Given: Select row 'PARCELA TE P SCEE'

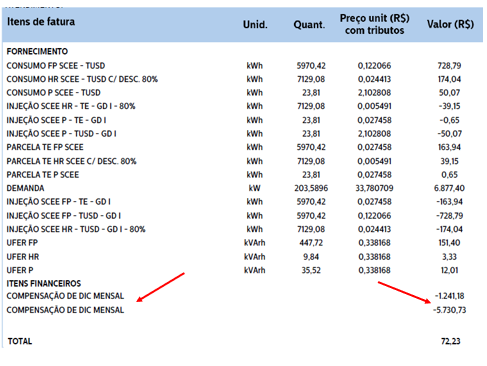Looking at the screenshot, I should (43, 175).
